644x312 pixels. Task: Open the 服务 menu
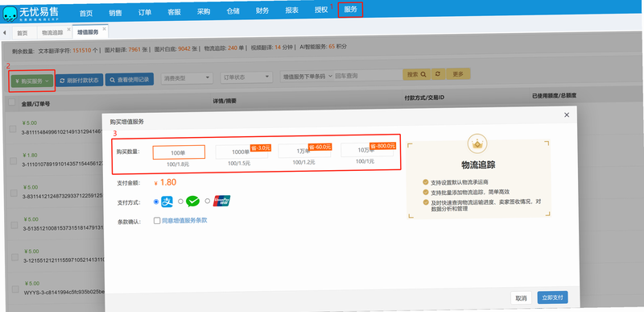click(x=350, y=10)
